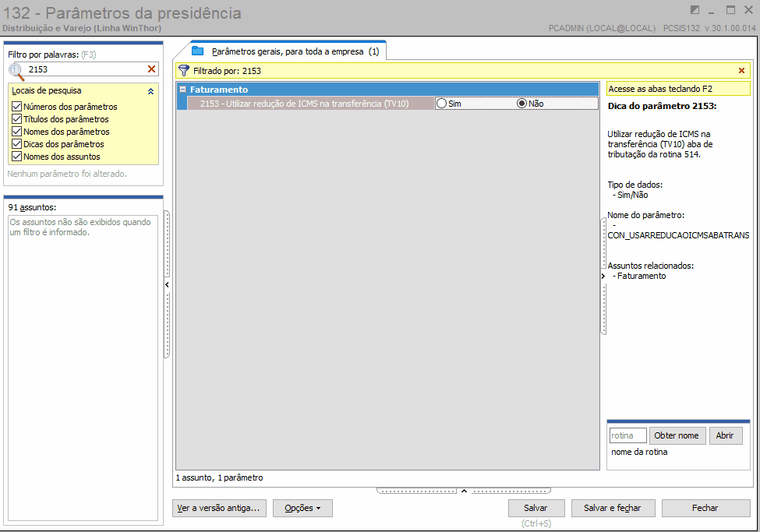The height and width of the screenshot is (532, 760).
Task: Click CON_USARREDUCAOICMSABATRANS parameter name
Action: tap(679, 235)
